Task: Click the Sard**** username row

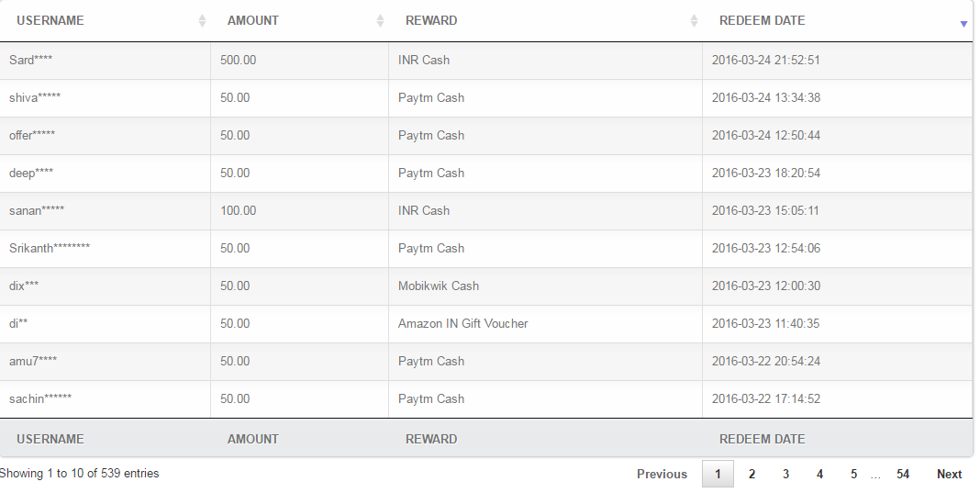Action: (486, 60)
